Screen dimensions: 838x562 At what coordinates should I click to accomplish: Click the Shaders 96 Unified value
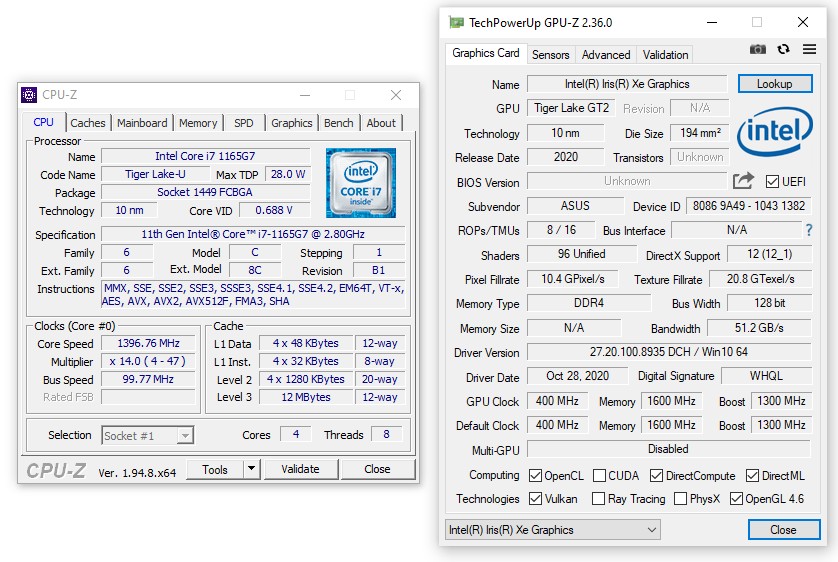[581, 254]
